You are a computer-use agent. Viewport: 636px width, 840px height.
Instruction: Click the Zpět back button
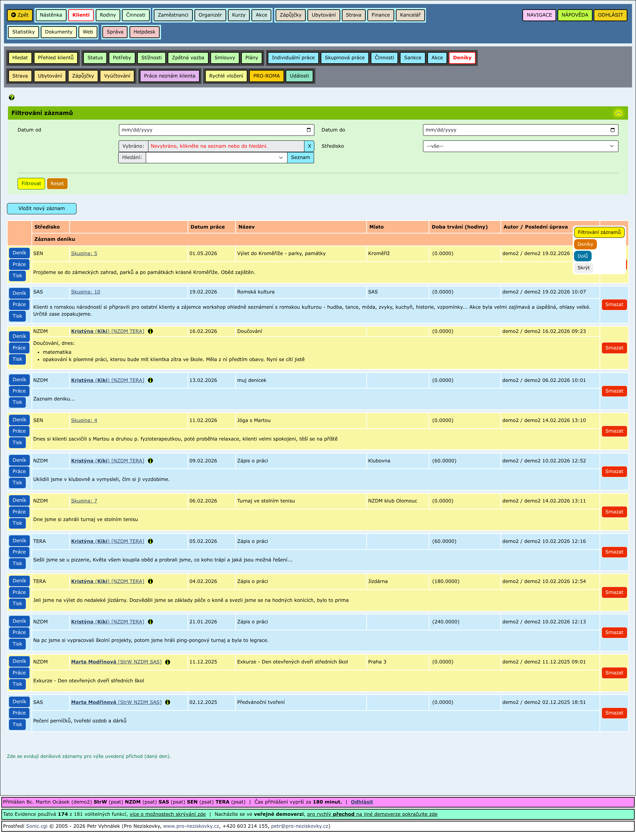20,15
